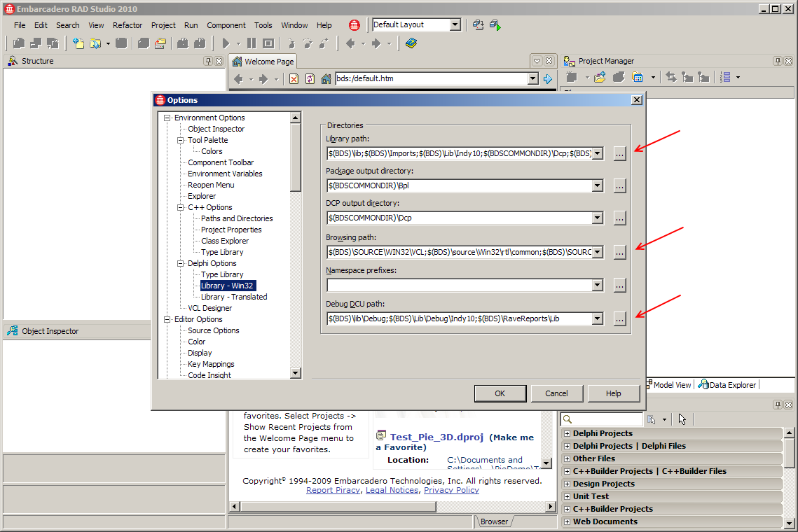Screen dimensions: 798x532
Task: Open the Report Piracy link
Action: click(333, 490)
